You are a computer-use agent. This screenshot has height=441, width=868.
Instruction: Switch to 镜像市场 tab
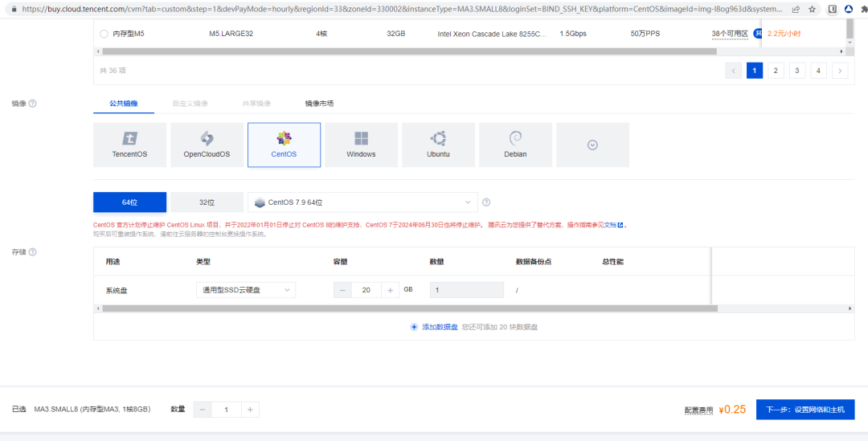(319, 104)
